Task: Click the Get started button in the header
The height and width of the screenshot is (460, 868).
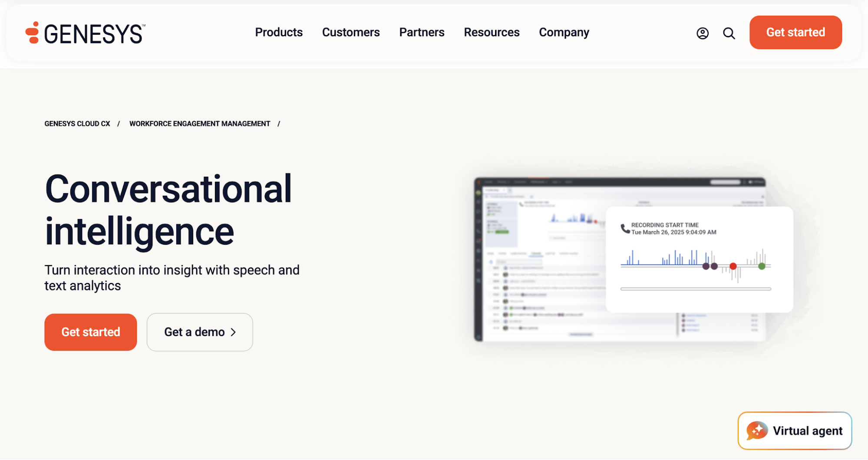Action: pyautogui.click(x=795, y=33)
